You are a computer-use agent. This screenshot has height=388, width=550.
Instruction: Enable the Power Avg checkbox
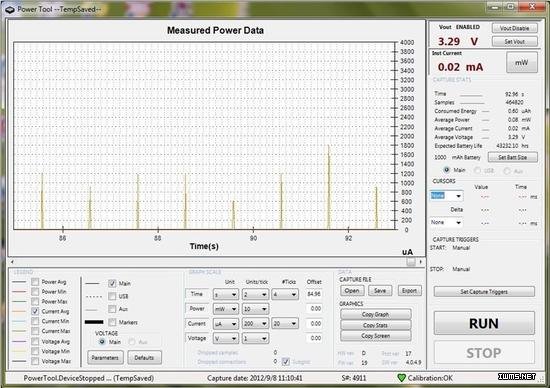(x=35, y=282)
